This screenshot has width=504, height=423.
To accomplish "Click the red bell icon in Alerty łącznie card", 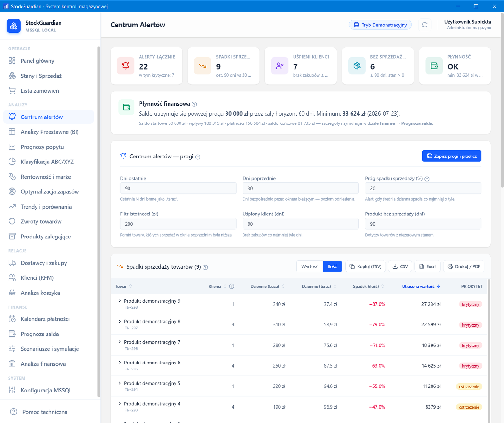I will (126, 66).
